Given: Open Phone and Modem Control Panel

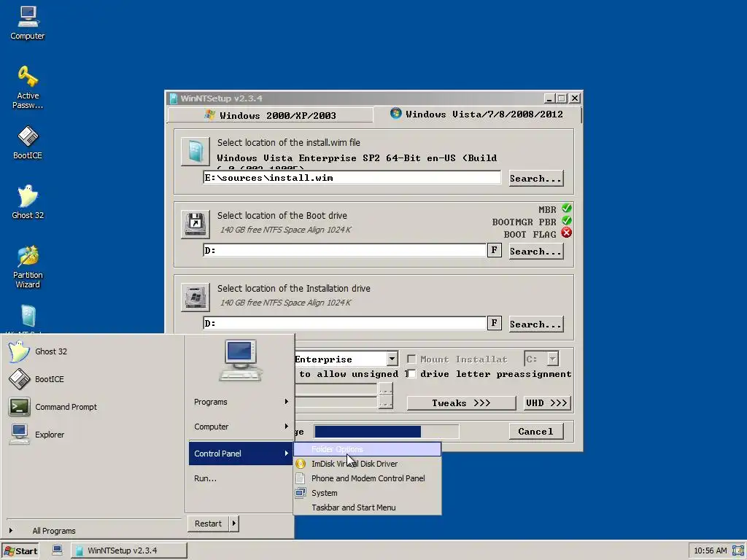Looking at the screenshot, I should 368,478.
